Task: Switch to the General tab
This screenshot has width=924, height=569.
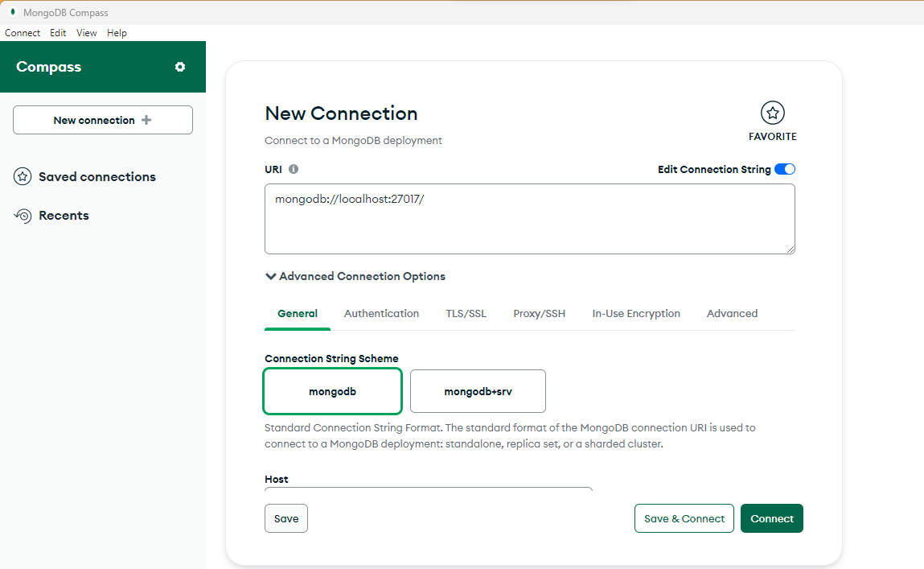Action: coord(298,314)
